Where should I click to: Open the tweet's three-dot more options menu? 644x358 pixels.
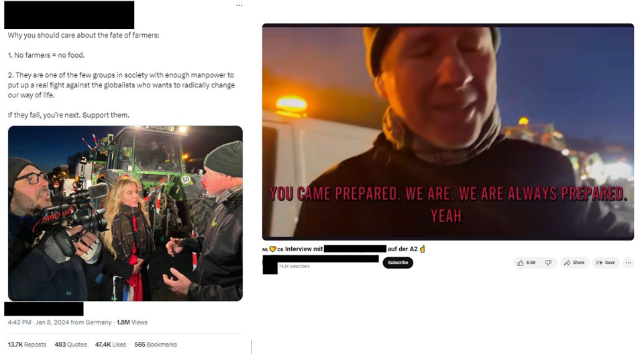239,5
